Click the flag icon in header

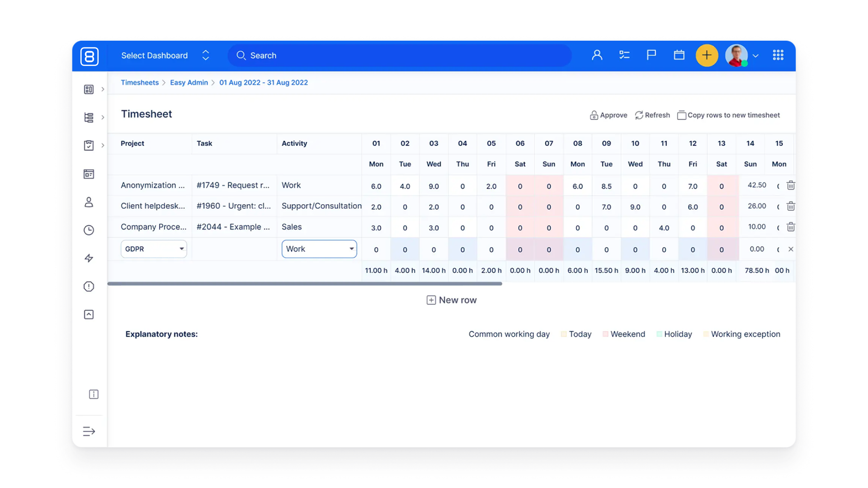click(x=651, y=55)
